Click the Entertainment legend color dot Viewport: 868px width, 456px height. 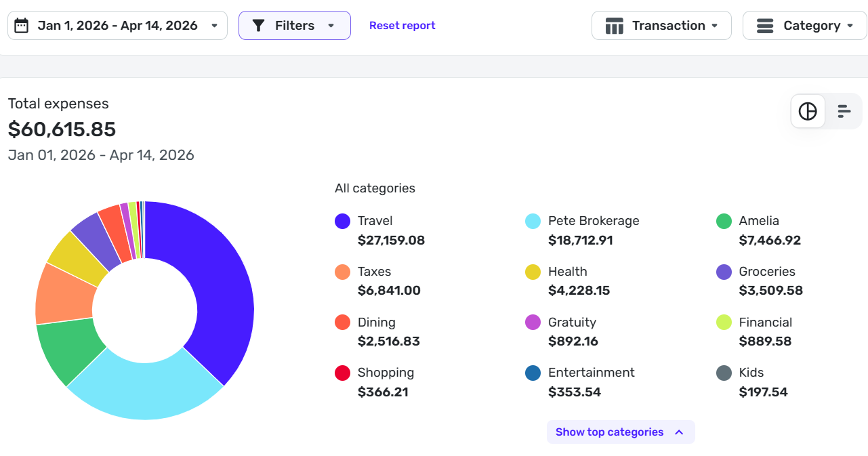(x=533, y=373)
